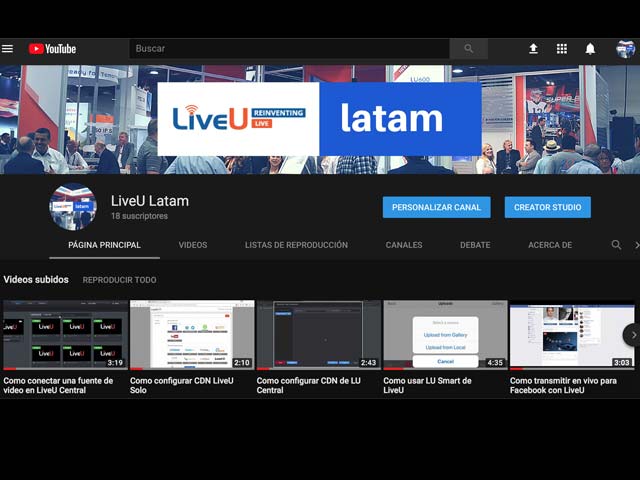
Task: Open thumbnail of 2:10 CDN LiveU Solo video
Action: [192, 335]
